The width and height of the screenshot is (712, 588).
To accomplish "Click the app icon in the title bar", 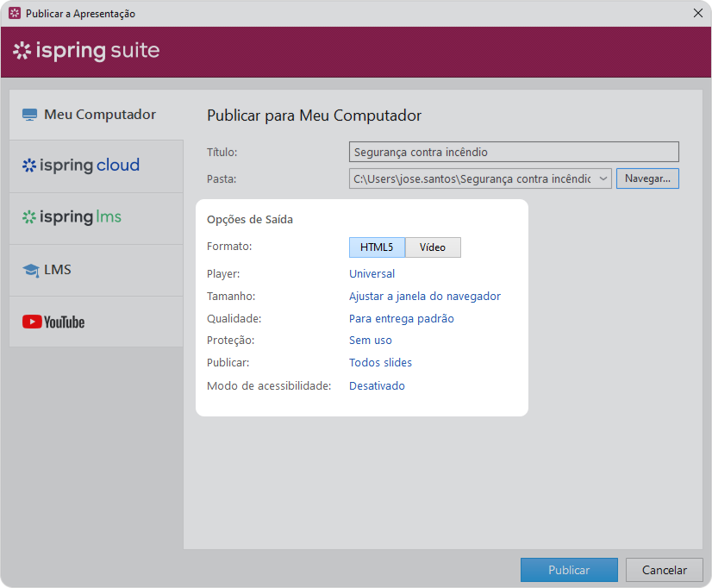I will [x=15, y=13].
